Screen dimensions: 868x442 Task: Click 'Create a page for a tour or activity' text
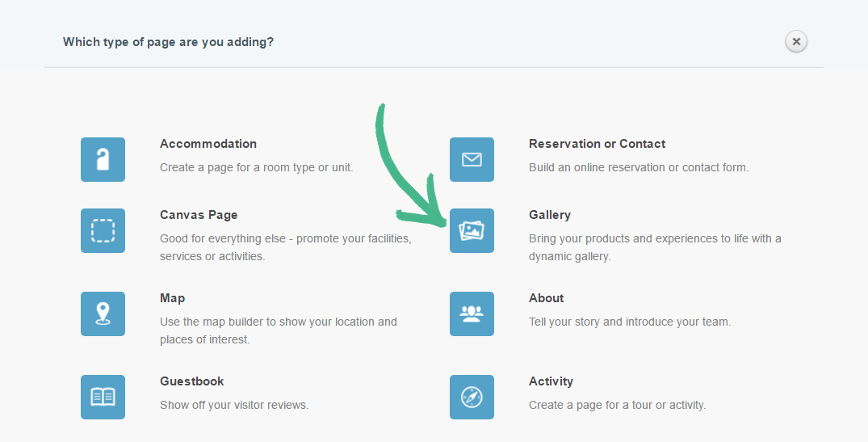(617, 405)
